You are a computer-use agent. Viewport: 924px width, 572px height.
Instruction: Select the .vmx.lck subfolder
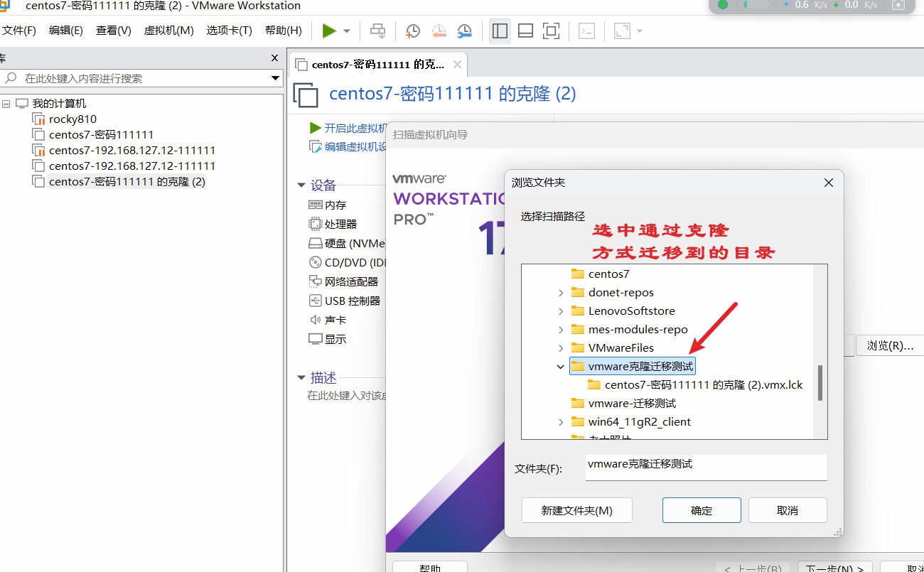704,385
